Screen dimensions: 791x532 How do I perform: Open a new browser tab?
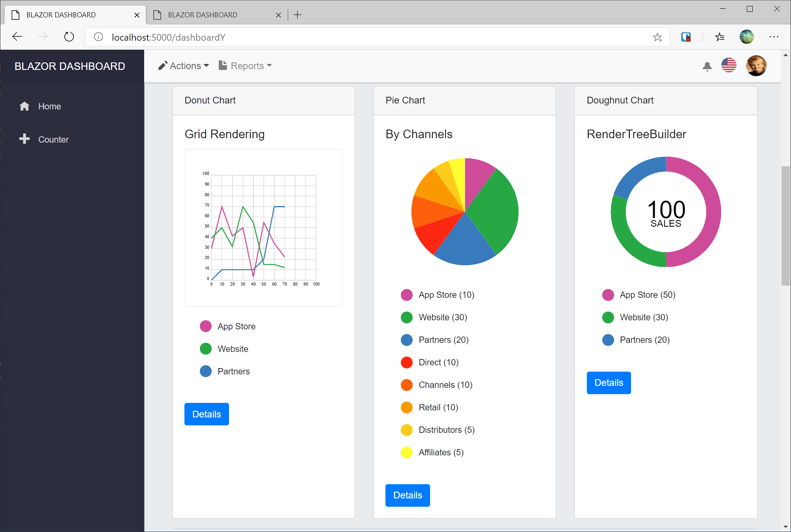click(298, 15)
